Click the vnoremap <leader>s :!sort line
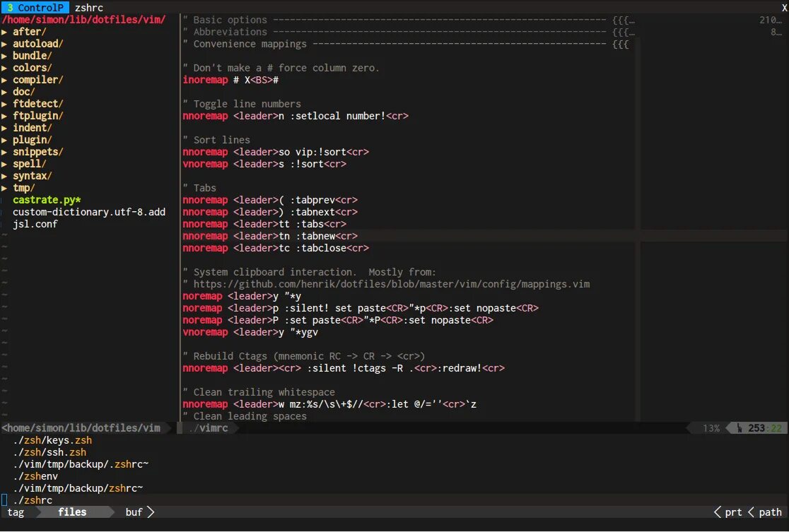 pos(264,164)
